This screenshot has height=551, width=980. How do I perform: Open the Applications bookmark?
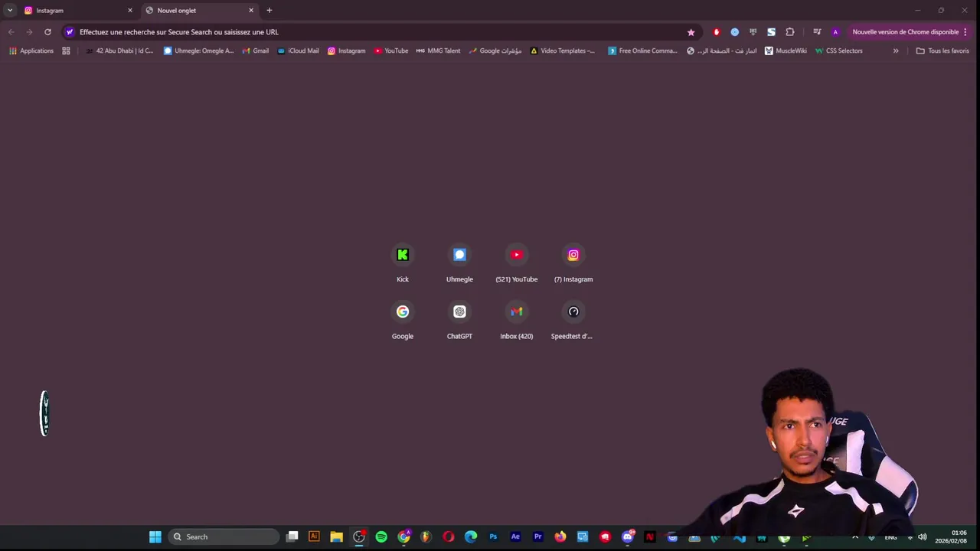pyautogui.click(x=31, y=51)
